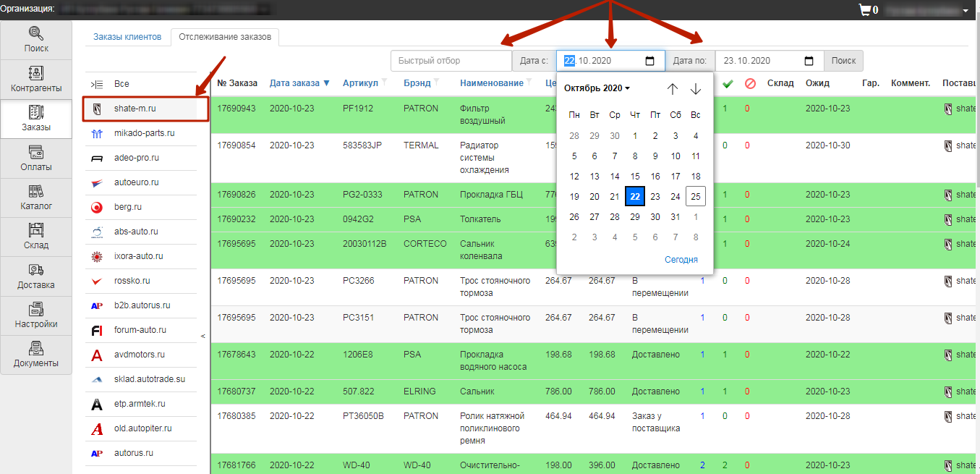980x474 pixels.
Task: Select supplier b2b.autorus.ru
Action: click(141, 305)
